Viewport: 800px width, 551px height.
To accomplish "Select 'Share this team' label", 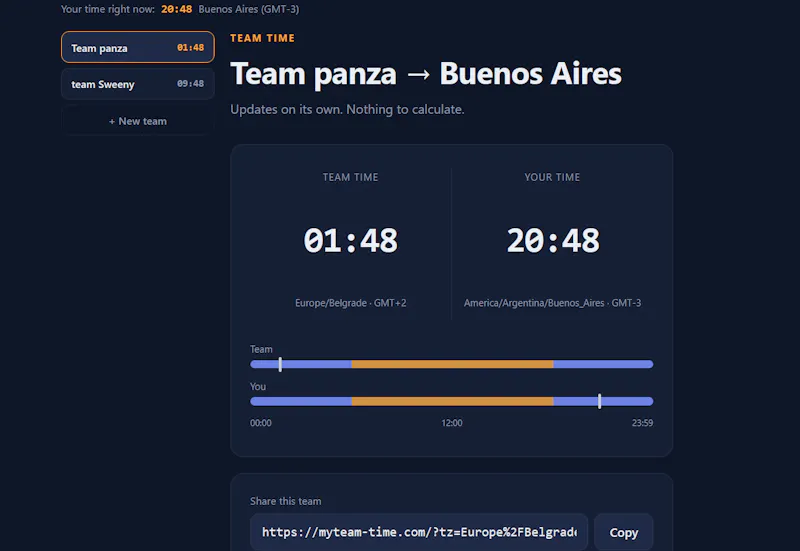I will pyautogui.click(x=286, y=501).
